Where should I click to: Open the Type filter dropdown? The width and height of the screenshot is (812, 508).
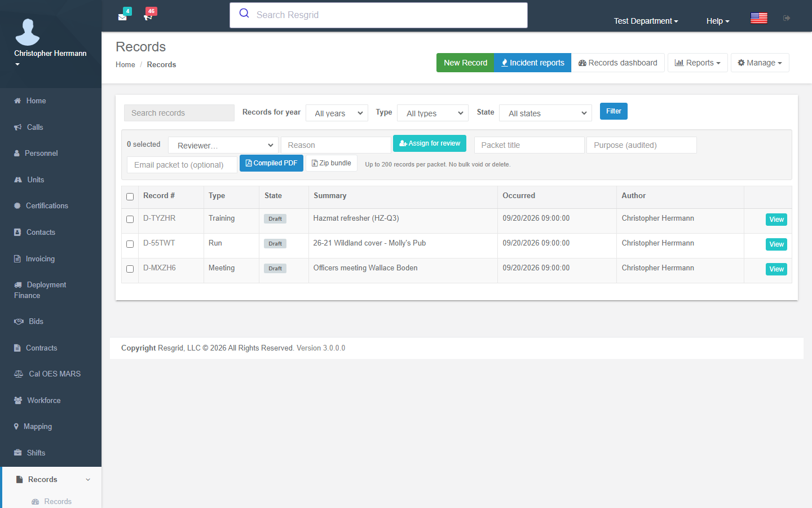coord(433,113)
